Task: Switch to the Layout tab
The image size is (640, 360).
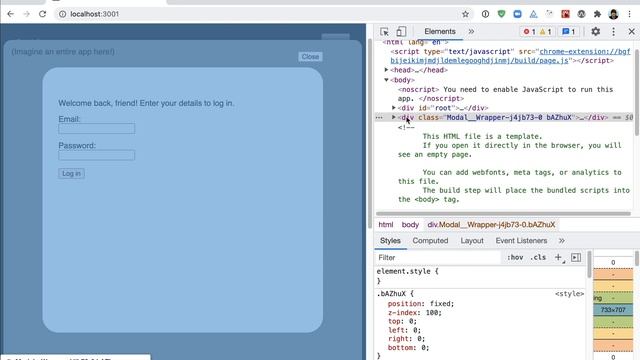Action: (472, 241)
